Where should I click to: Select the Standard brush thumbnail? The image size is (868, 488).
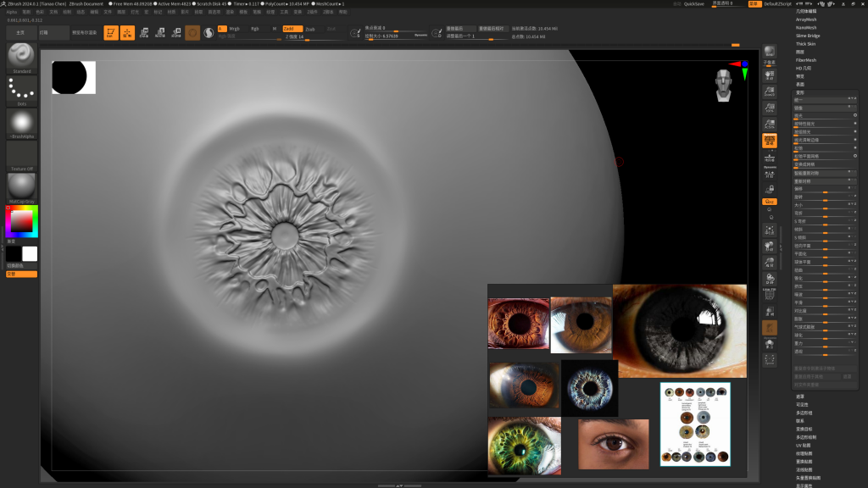(x=21, y=58)
